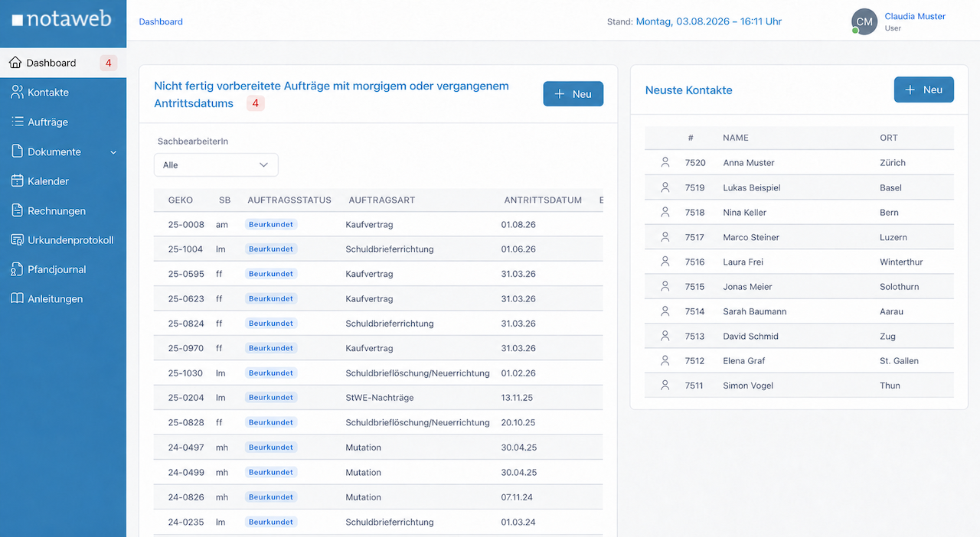Click order number 24-0497
This screenshot has width=980, height=537.
186,447
